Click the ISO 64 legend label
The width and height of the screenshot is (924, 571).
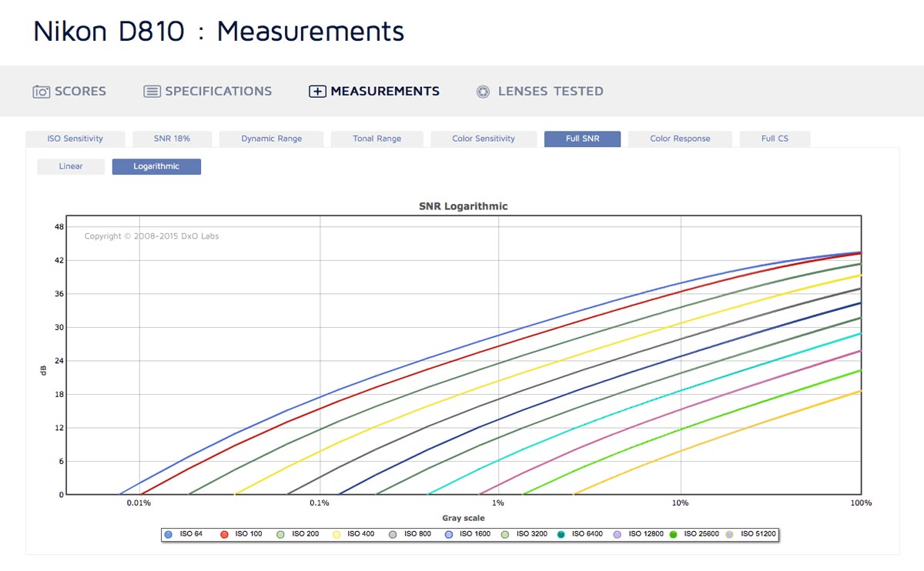191,534
